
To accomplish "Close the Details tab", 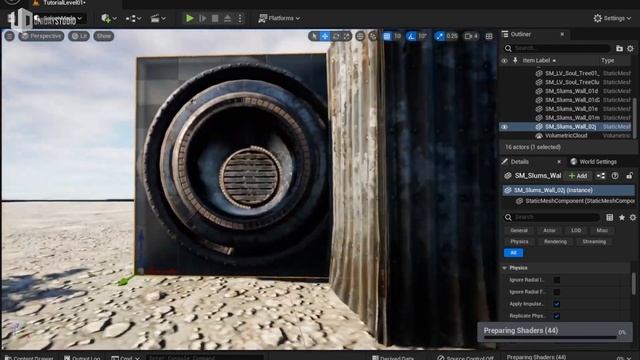I will point(559,162).
